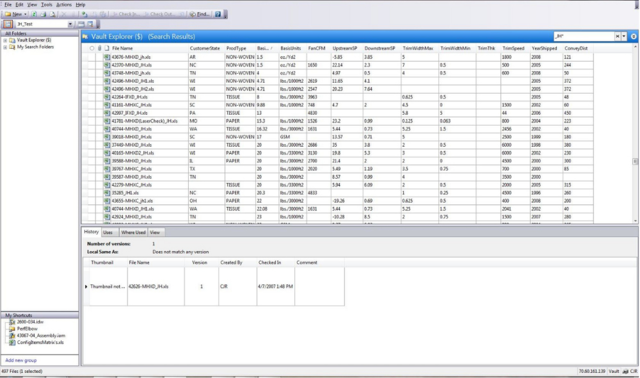This screenshot has width=640, height=378.
Task: Clear the search box with X button
Action: (x=618, y=36)
